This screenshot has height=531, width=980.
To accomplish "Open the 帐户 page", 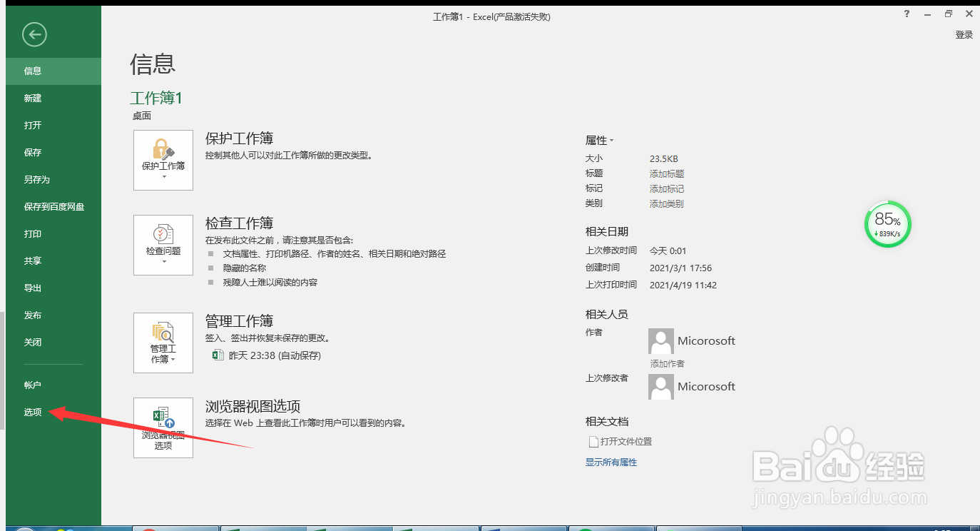I will click(53, 385).
